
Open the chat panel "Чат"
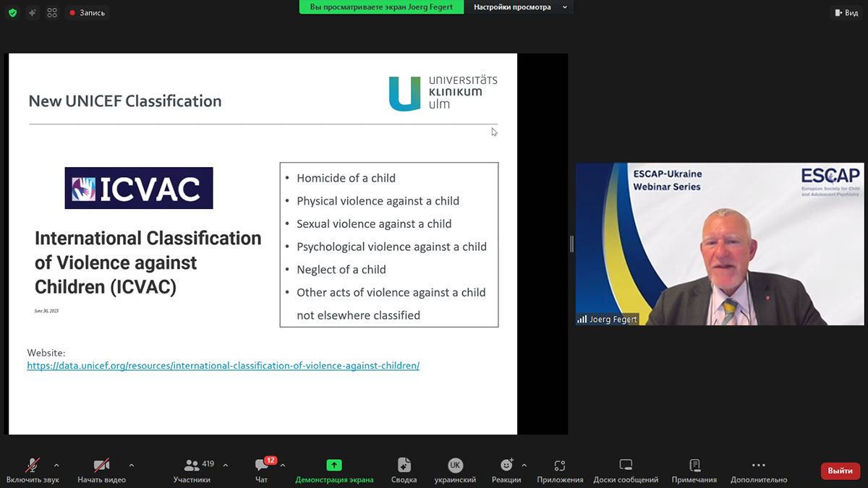tap(262, 471)
